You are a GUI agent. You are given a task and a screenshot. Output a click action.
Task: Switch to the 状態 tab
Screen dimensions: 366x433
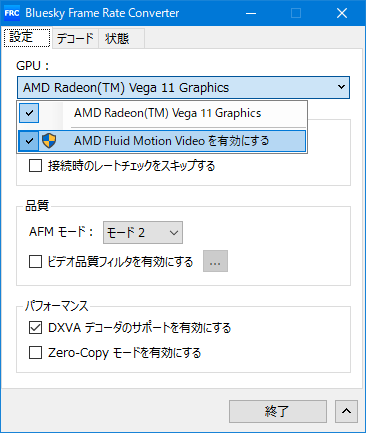click(117, 38)
